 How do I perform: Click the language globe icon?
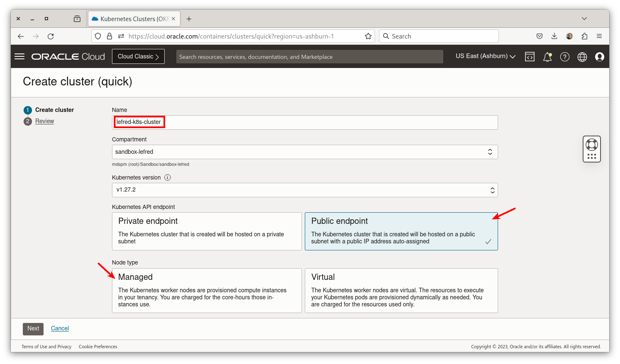click(x=582, y=56)
